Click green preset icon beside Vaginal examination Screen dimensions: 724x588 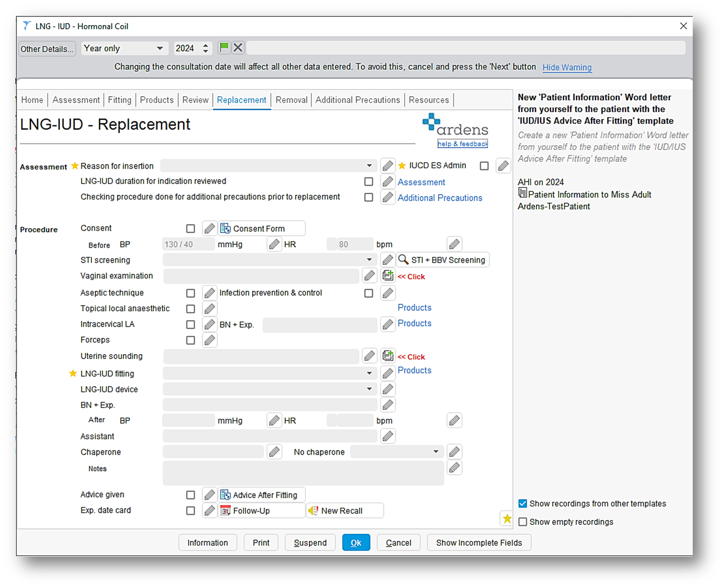[x=388, y=276]
